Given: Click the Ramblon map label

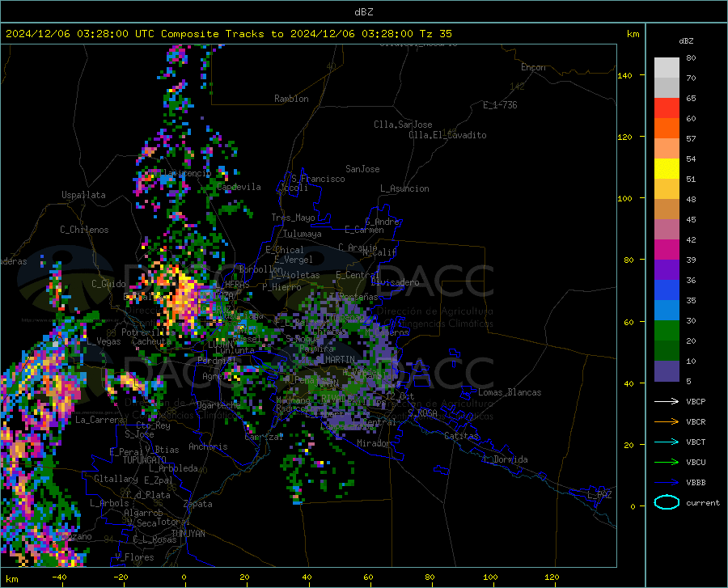Looking at the screenshot, I should coord(291,99).
